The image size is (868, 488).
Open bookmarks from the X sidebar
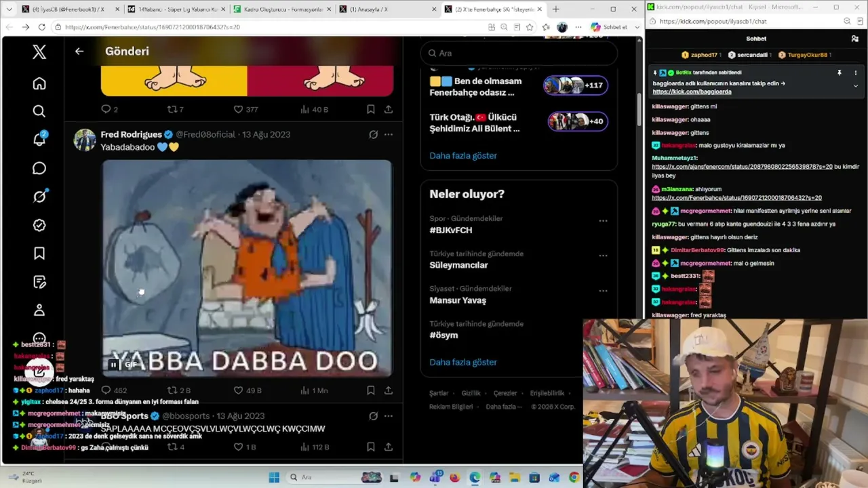(x=39, y=253)
